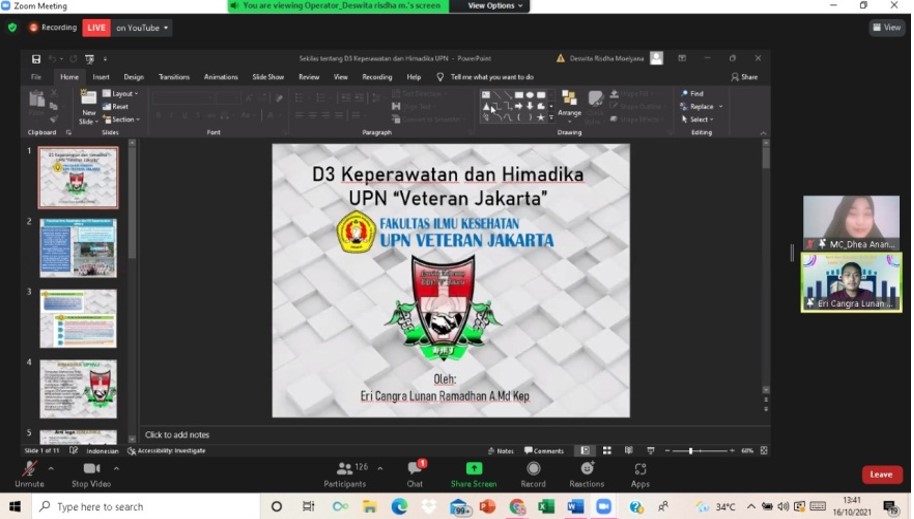Select the star shape in shapes gallery

(541, 117)
